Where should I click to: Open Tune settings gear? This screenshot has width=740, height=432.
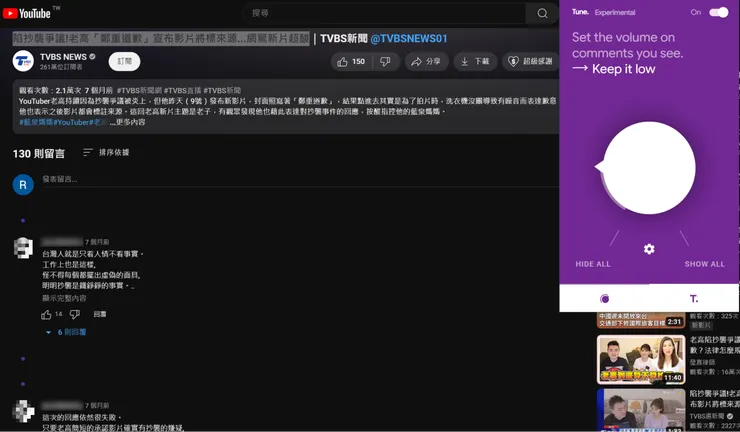click(x=649, y=249)
